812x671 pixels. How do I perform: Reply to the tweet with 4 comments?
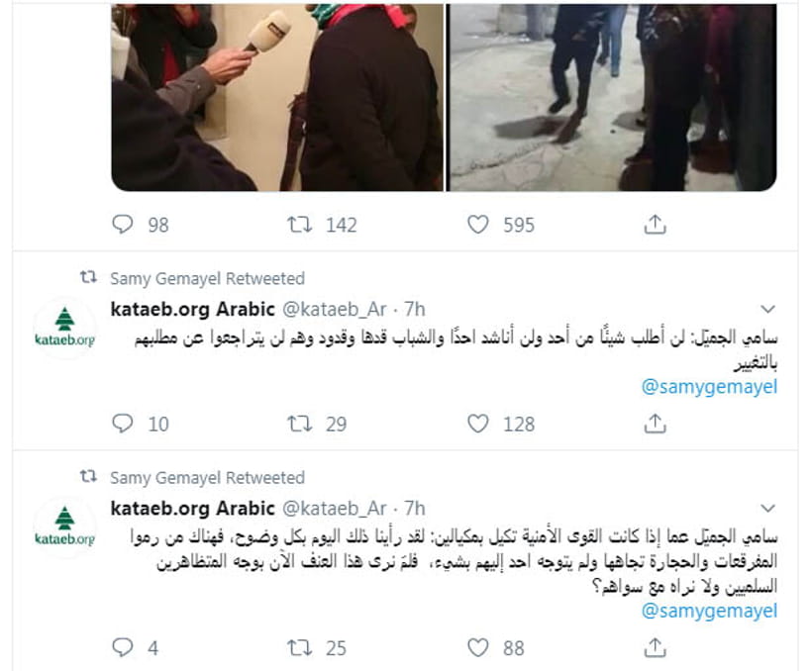click(123, 647)
